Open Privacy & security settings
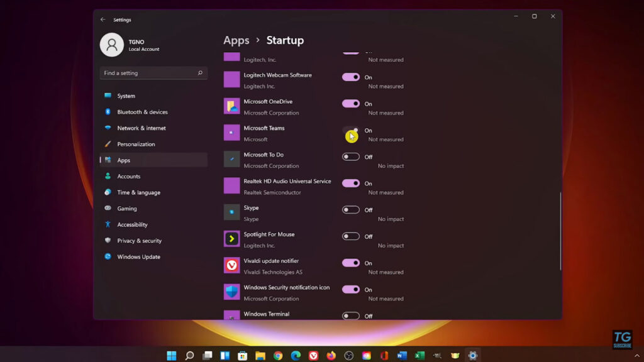The height and width of the screenshot is (362, 644). [153, 241]
